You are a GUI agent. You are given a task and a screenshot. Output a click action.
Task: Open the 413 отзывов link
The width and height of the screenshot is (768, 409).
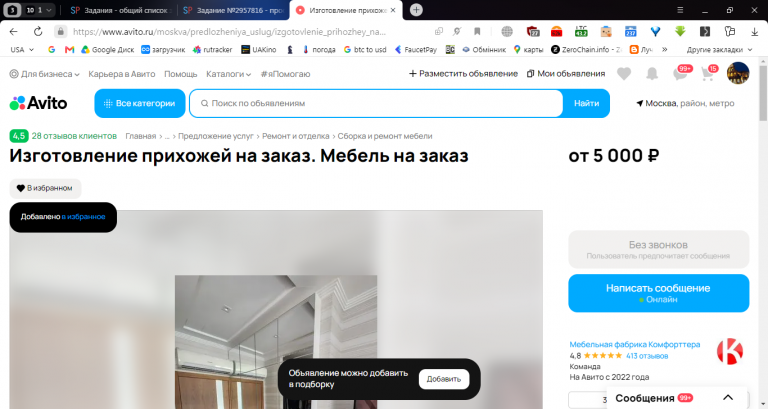(647, 356)
